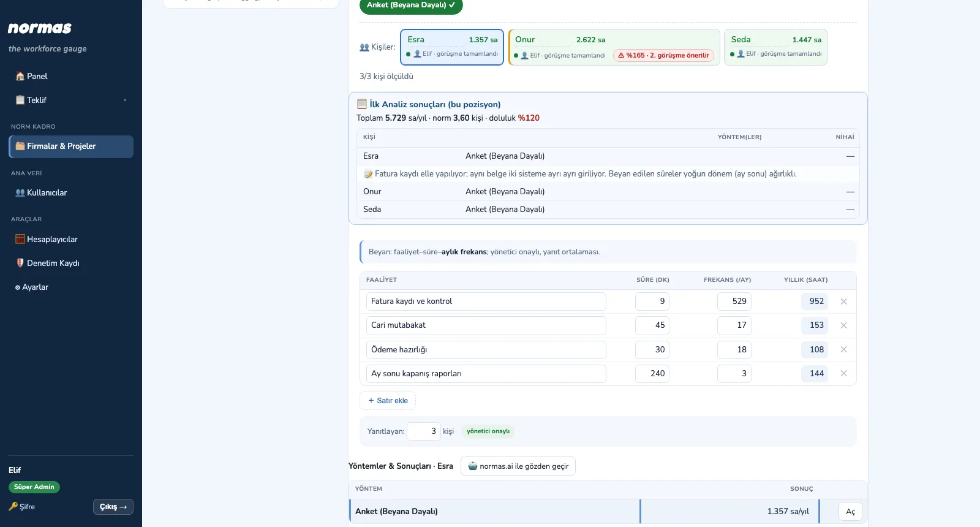This screenshot has width=980, height=527.
Task: Click Satır ekle to add a row
Action: [388, 401]
